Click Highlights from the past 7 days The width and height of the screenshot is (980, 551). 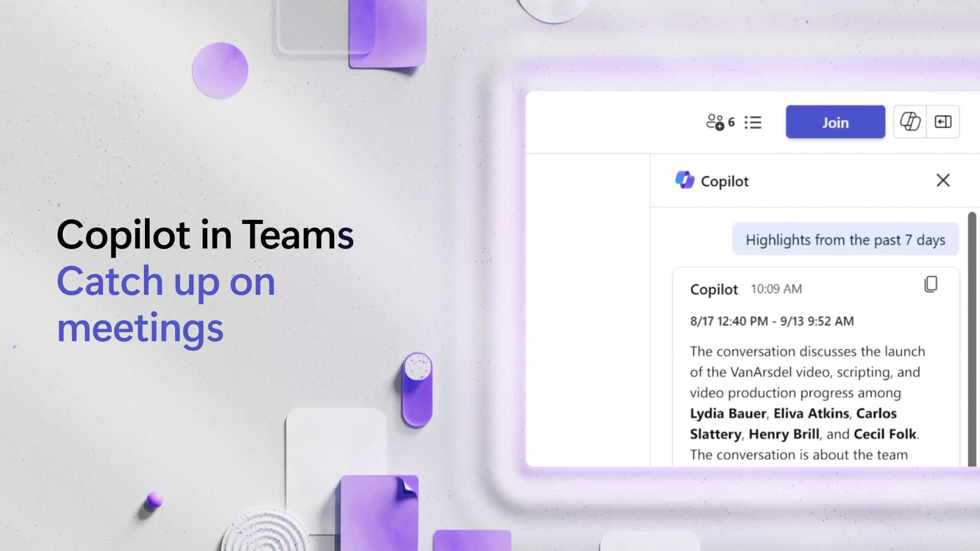[844, 239]
